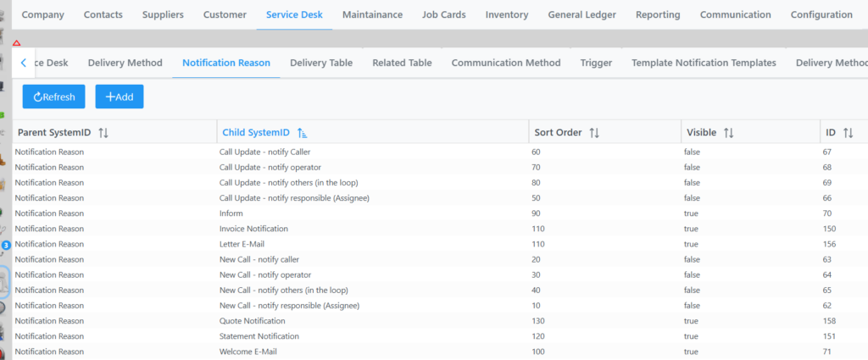Click the red warning triangle icon

(x=16, y=42)
